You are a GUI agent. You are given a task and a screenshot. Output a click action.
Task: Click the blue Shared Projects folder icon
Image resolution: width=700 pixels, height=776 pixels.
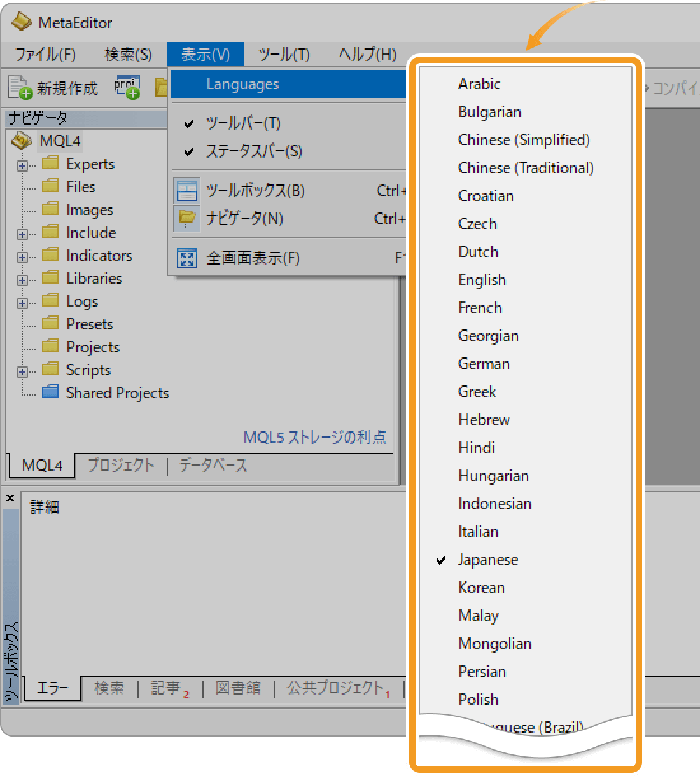tap(50, 392)
